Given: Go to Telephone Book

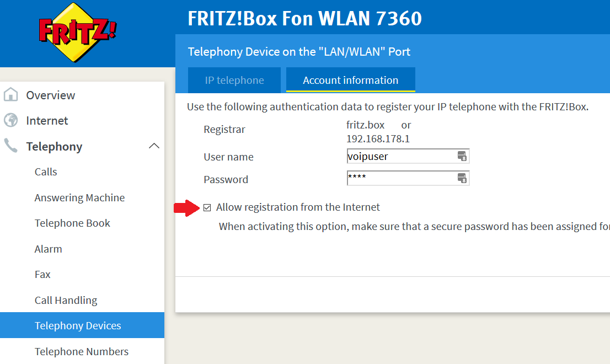Looking at the screenshot, I should tap(72, 223).
